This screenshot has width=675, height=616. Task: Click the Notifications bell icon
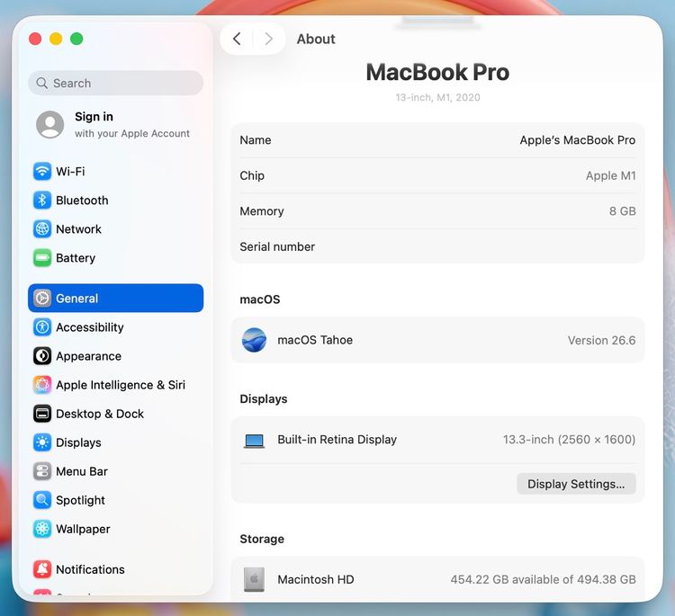[x=42, y=569]
